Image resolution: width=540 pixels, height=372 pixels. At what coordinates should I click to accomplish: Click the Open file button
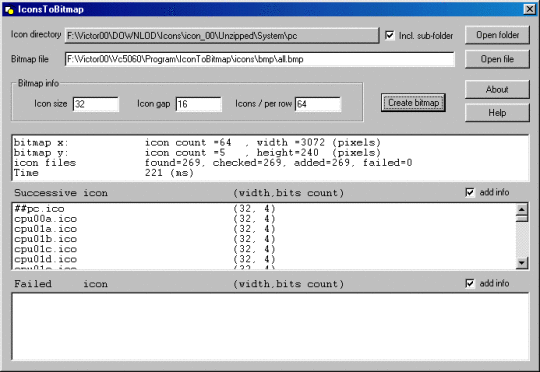(x=497, y=59)
